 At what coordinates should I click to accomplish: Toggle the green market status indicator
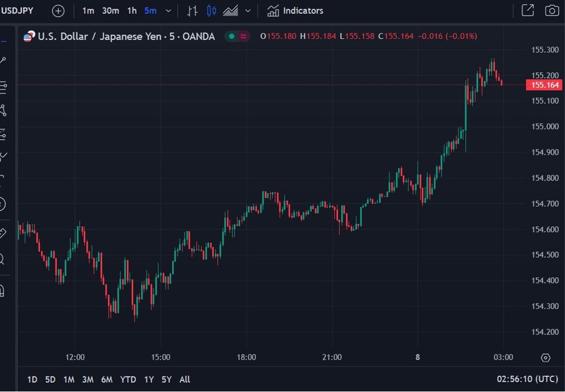(231, 36)
